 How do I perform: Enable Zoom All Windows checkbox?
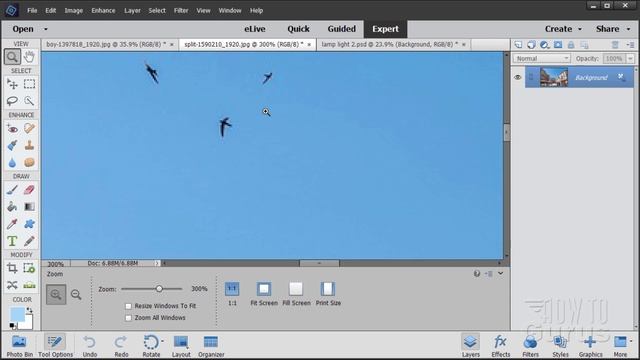click(x=129, y=318)
